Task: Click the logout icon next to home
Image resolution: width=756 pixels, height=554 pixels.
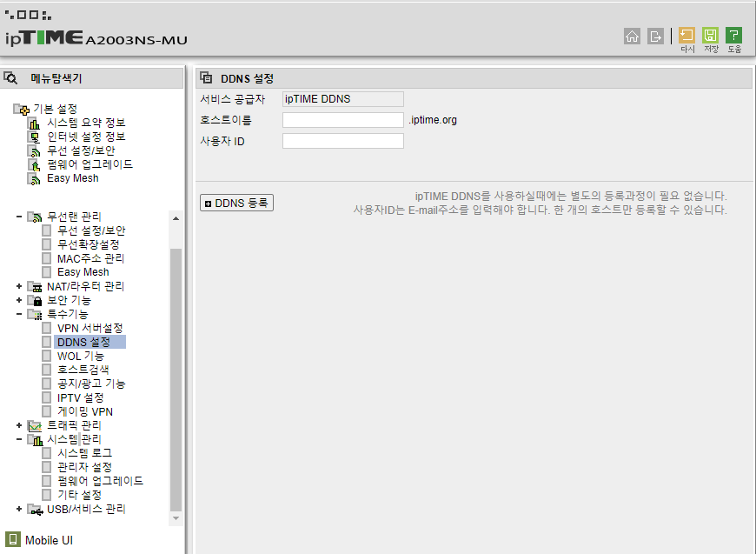Action: click(x=655, y=37)
